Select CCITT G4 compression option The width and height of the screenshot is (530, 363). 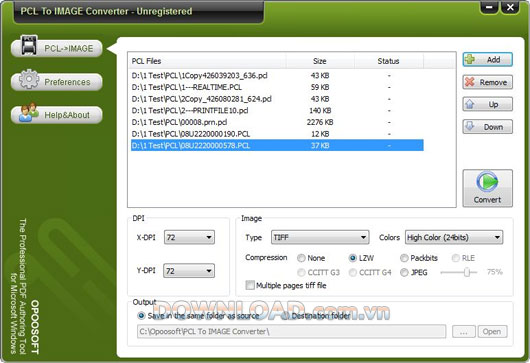(353, 272)
